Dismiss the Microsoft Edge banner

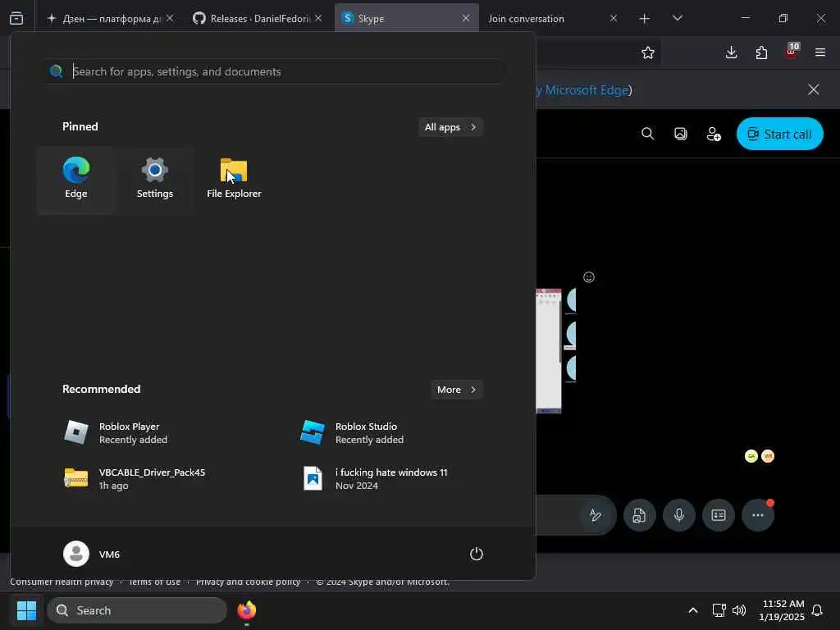(x=813, y=89)
